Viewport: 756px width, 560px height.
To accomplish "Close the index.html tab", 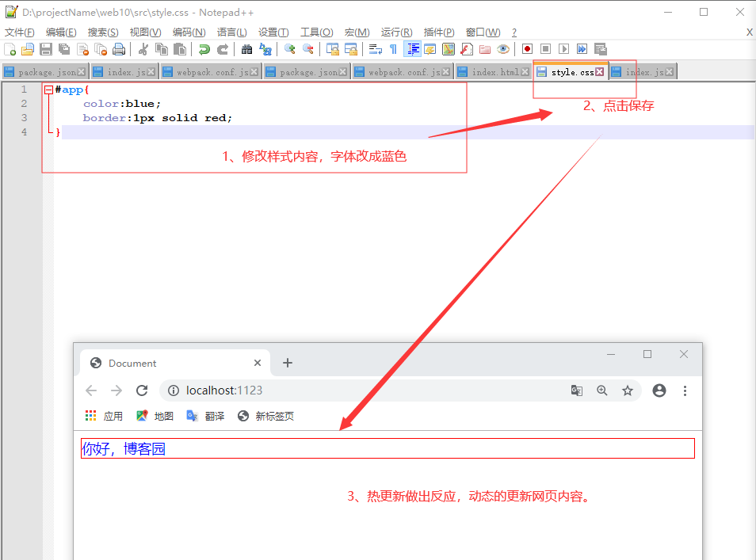I will click(525, 72).
